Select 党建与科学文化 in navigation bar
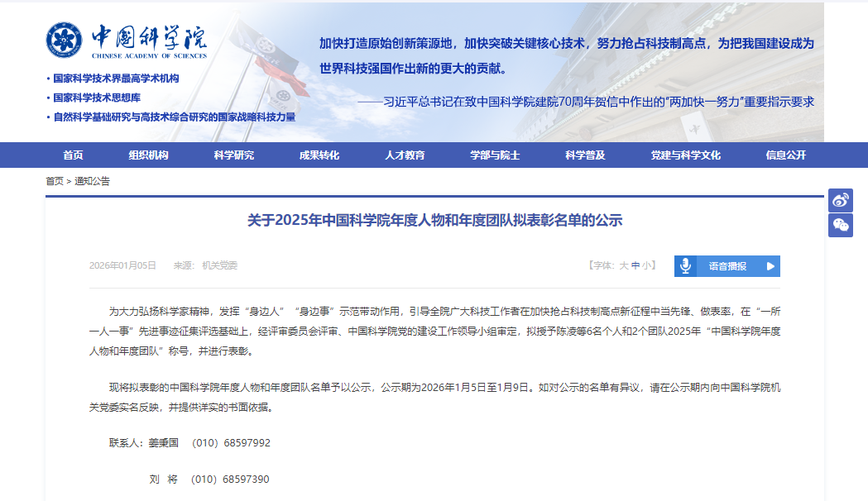868x501 pixels. [x=685, y=155]
